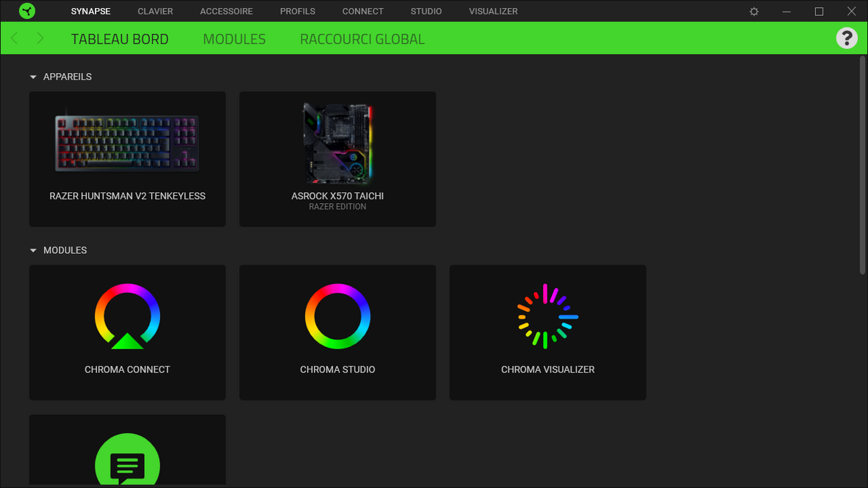Collapse the Appareils section
The height and width of the screenshot is (488, 868).
pos(33,77)
